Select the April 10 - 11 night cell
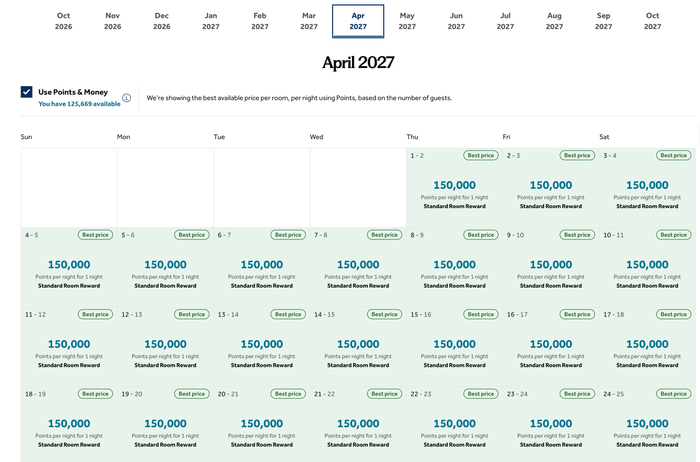The width and height of the screenshot is (700, 462). tap(647, 267)
